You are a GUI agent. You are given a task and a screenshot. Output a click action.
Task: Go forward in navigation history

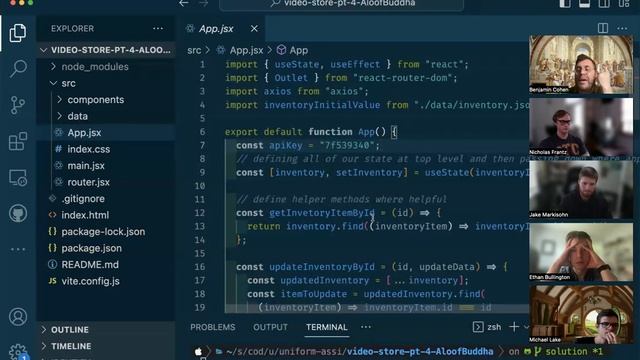coord(203,3)
